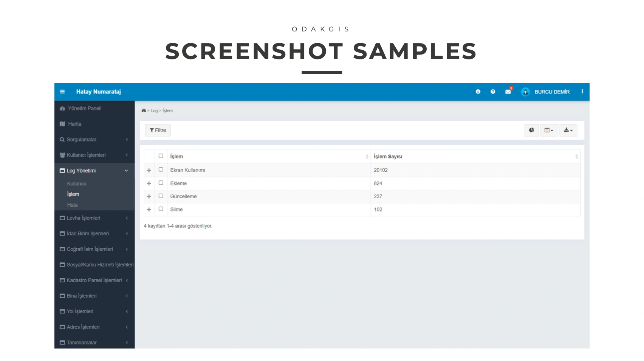Open Kullanıcı under Log Yönetimi
This screenshot has height=361, width=644.
77,184
